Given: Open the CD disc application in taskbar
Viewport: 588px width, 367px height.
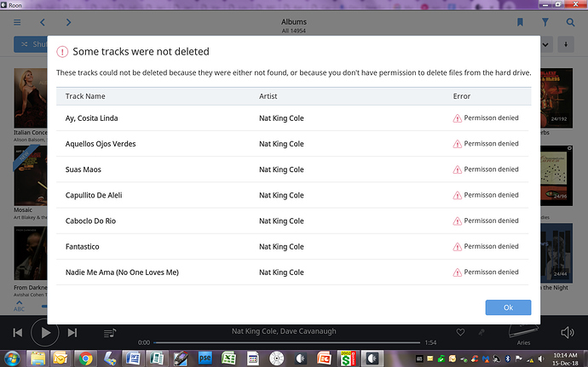Looking at the screenshot, I should [277, 358].
